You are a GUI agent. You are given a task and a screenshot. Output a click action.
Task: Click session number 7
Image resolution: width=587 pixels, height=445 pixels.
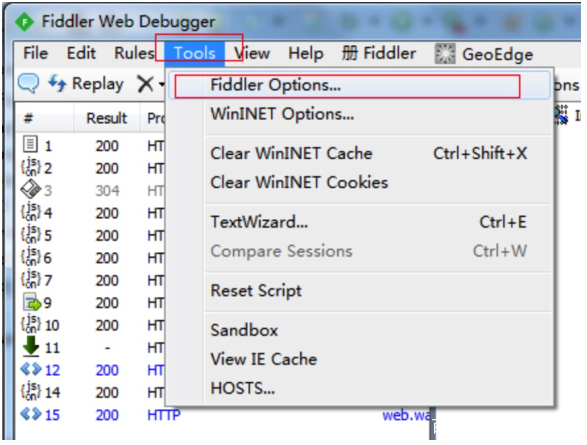point(48,281)
